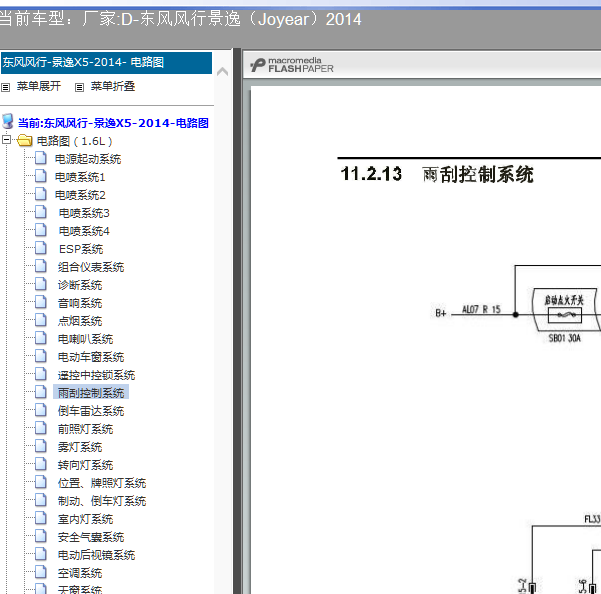This screenshot has height=594, width=601.
Task: Click the 11.2.13 雨刮控制系统 diagram heading
Action: [437, 174]
